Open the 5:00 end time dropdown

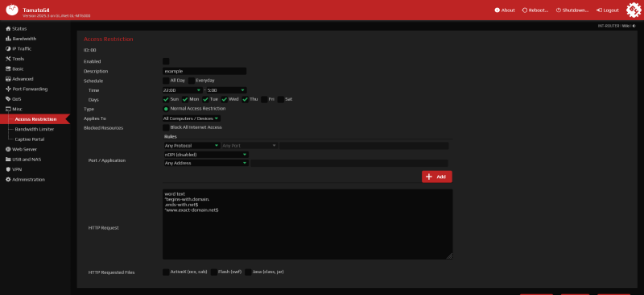(226, 90)
